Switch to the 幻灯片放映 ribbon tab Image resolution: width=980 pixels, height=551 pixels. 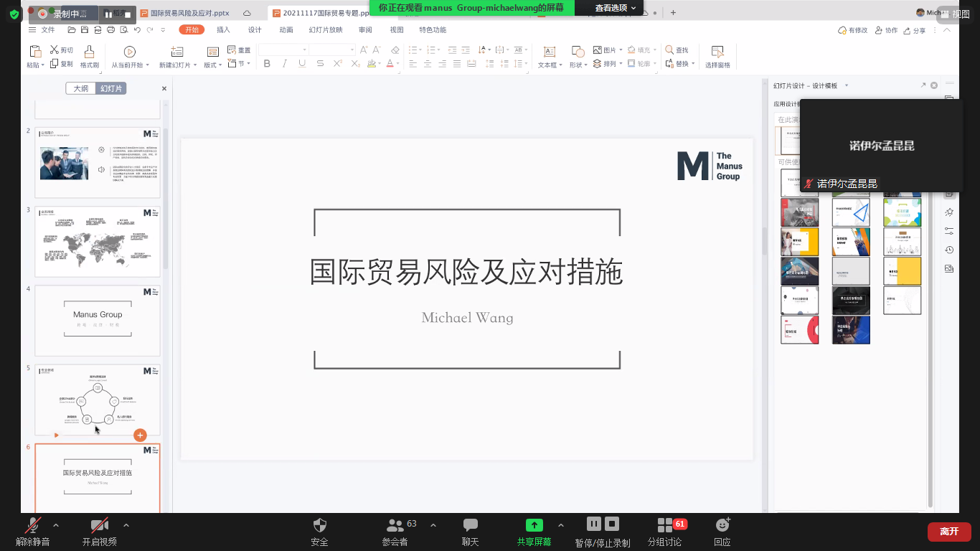[x=325, y=29]
